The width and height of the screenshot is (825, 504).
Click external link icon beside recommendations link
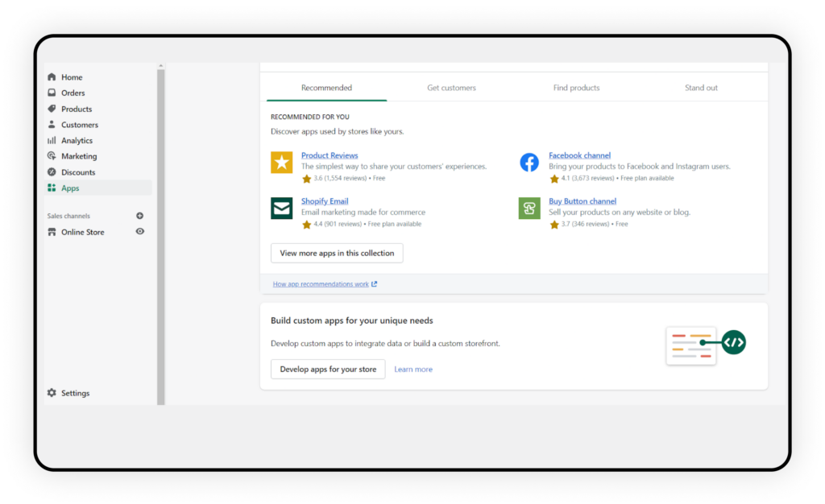[x=374, y=283]
